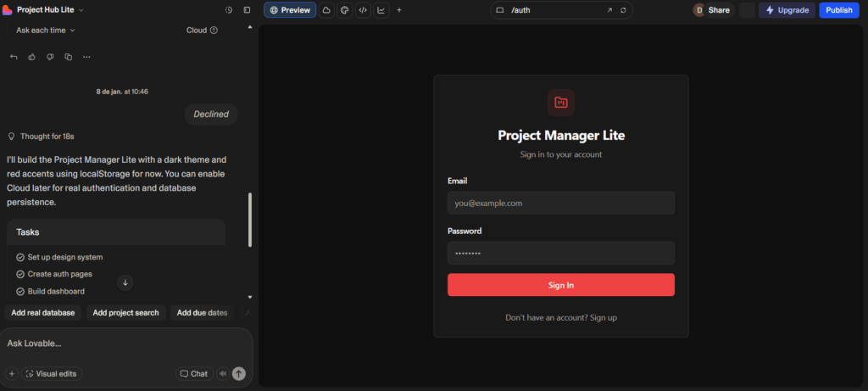Click the chat scrollbar up arrow
Screen dimensions: 868x391
pyautogui.click(x=250, y=26)
